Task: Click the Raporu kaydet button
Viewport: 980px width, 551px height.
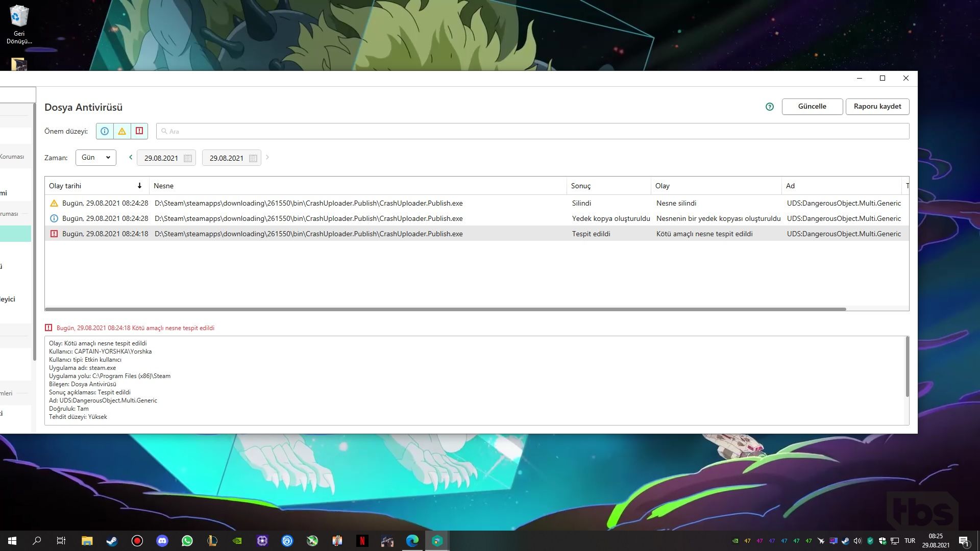Action: [x=877, y=107]
